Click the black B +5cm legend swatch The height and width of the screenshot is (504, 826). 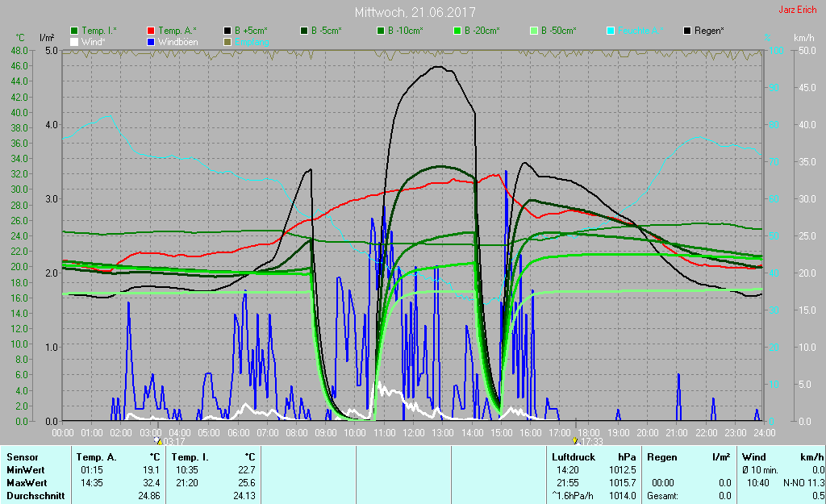[x=227, y=31]
